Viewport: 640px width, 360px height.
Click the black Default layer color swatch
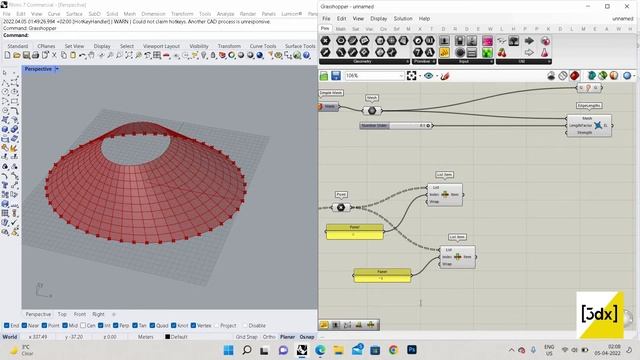click(167, 337)
